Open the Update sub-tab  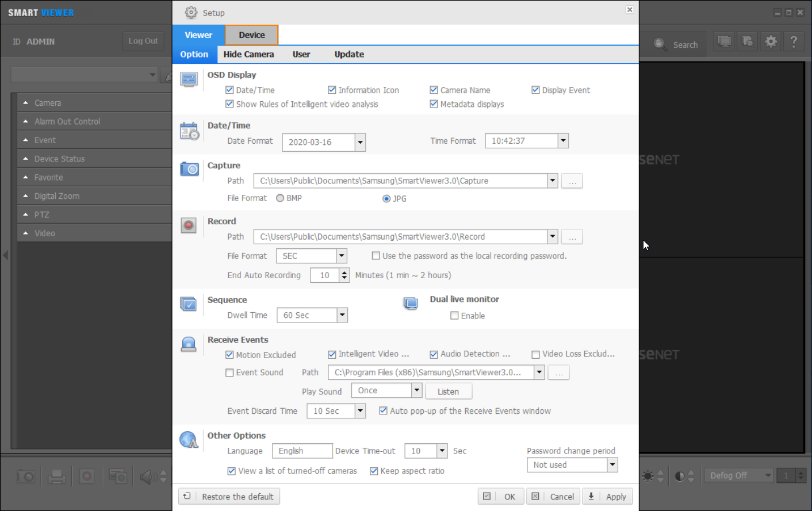point(349,54)
